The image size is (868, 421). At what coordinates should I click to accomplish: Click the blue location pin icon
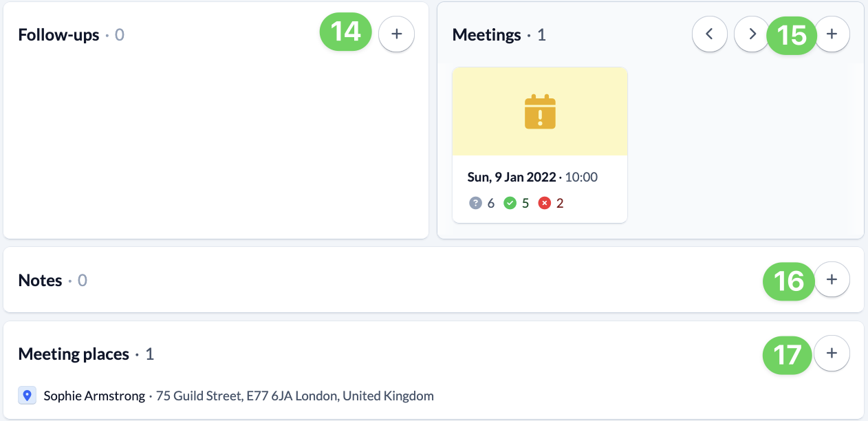pos(27,396)
